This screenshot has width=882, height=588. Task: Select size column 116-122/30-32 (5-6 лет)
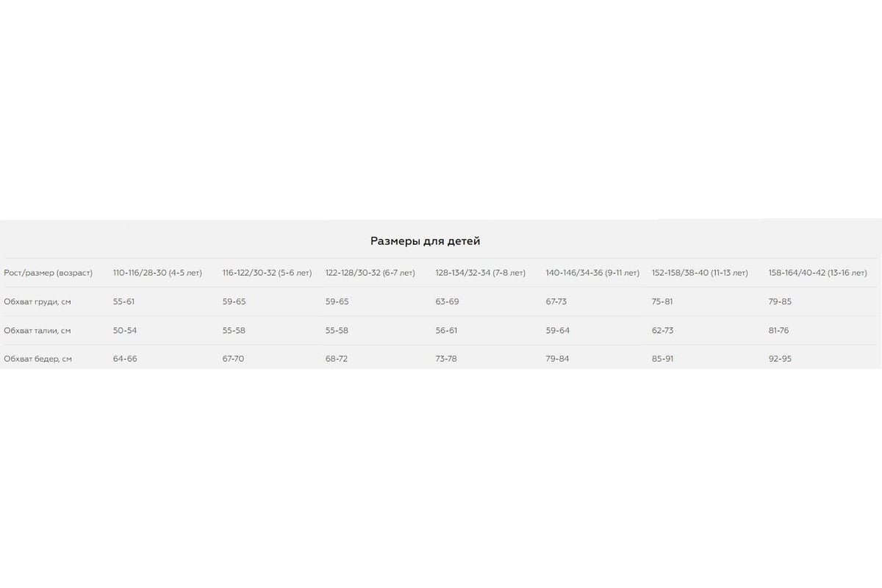(x=267, y=273)
